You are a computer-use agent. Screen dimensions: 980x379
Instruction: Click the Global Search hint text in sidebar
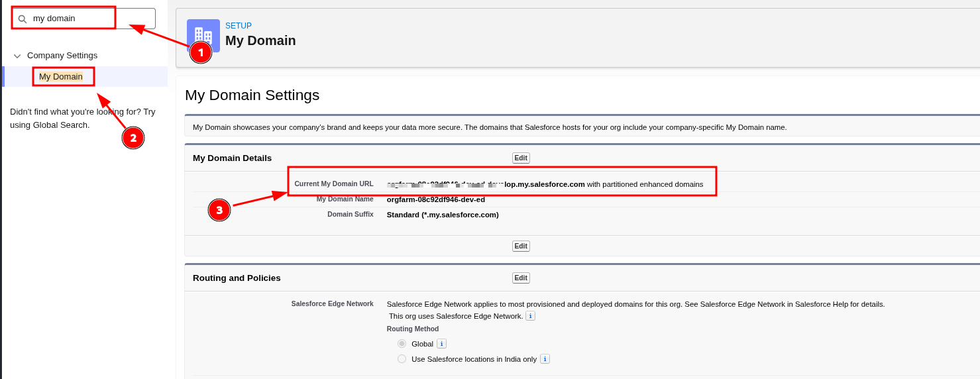83,118
